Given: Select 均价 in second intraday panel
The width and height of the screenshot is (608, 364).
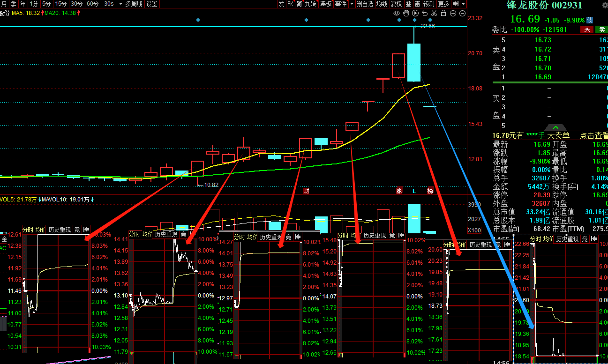Looking at the screenshot, I should point(148,234).
